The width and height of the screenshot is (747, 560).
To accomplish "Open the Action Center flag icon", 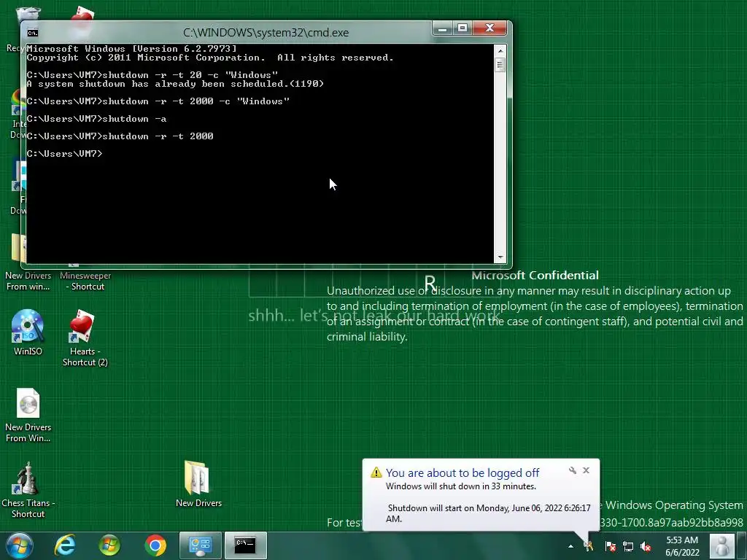I will [611, 546].
